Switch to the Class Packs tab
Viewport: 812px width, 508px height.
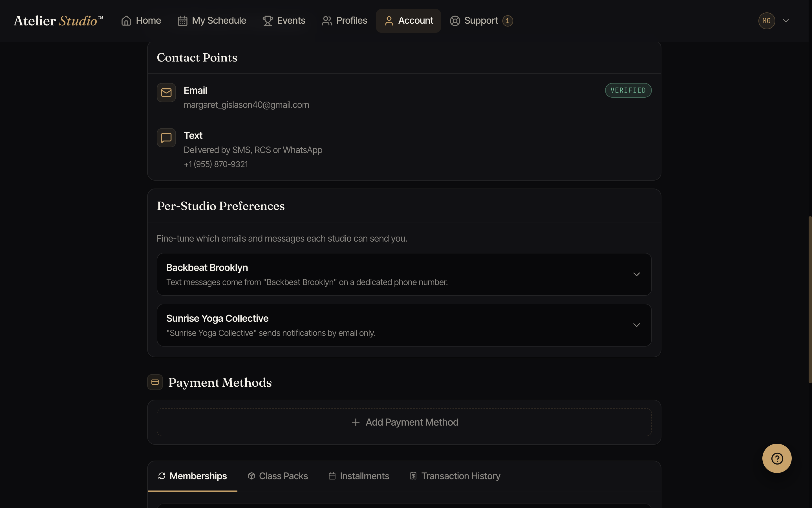coord(278,476)
